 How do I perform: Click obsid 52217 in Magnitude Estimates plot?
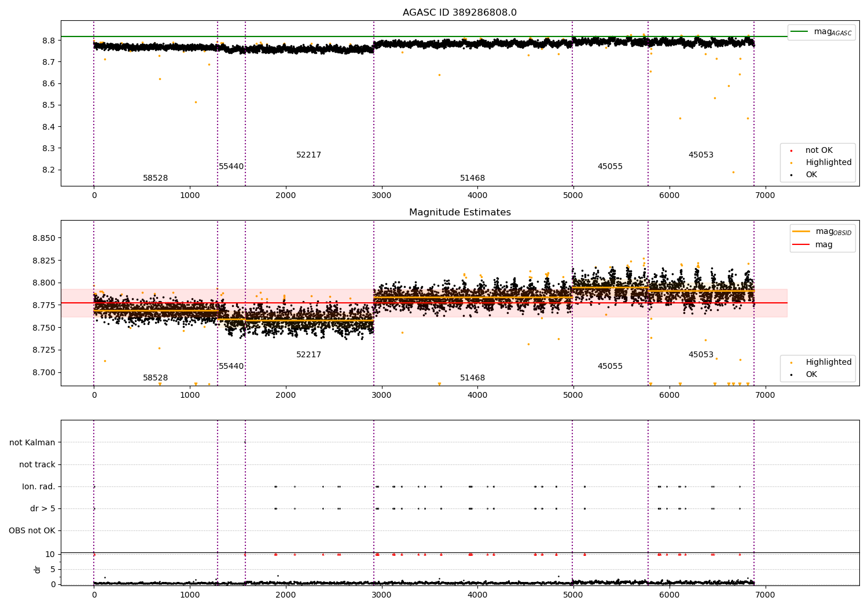click(309, 355)
